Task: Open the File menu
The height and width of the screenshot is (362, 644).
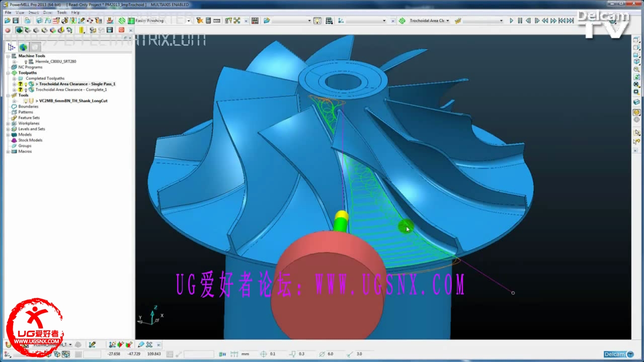Action: click(x=8, y=12)
